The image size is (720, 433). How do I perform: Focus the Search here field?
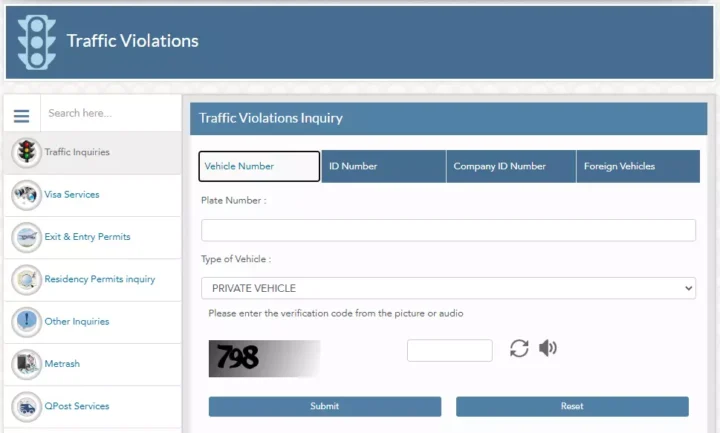point(111,113)
